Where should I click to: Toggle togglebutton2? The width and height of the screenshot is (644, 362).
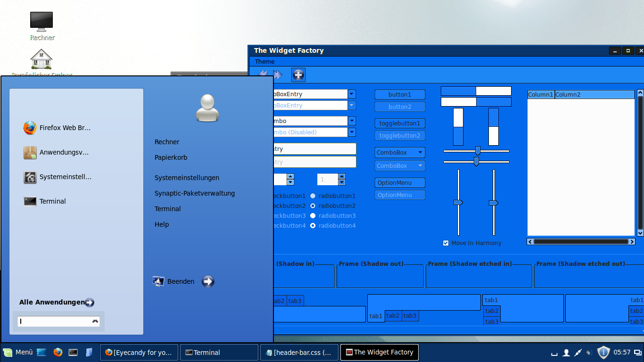click(x=400, y=136)
